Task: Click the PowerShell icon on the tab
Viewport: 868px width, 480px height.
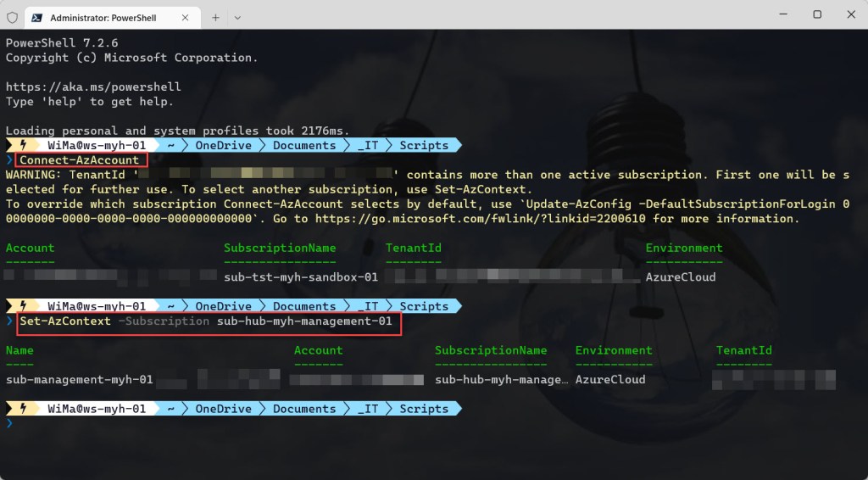Action: point(38,16)
